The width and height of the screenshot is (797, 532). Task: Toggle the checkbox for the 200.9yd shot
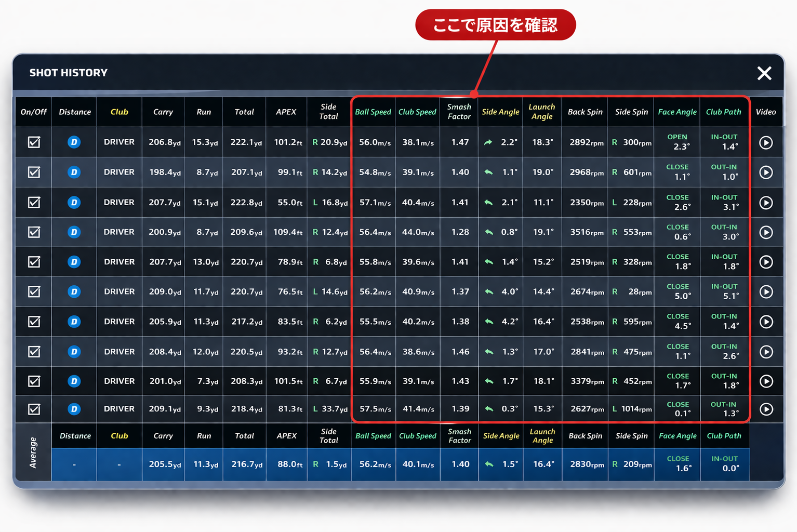34,232
